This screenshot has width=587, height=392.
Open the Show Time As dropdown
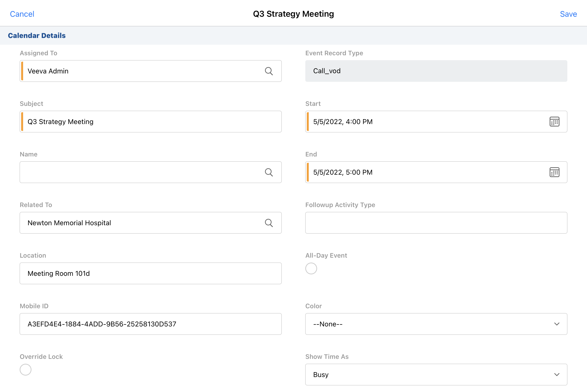click(436, 375)
